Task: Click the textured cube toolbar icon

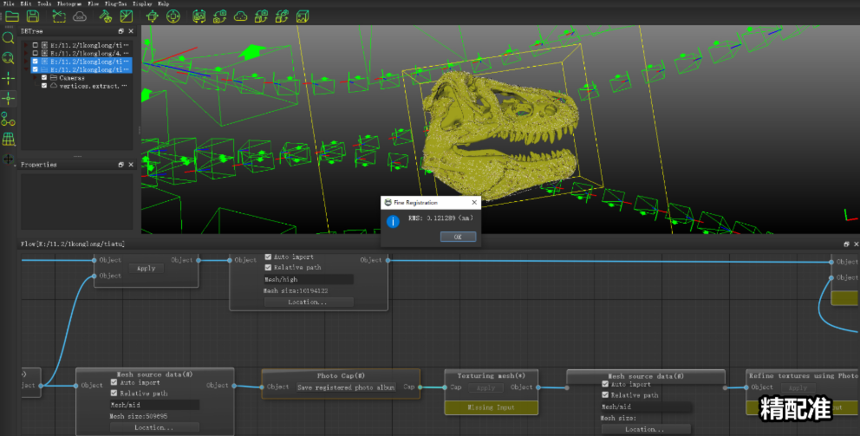Action: point(302,16)
